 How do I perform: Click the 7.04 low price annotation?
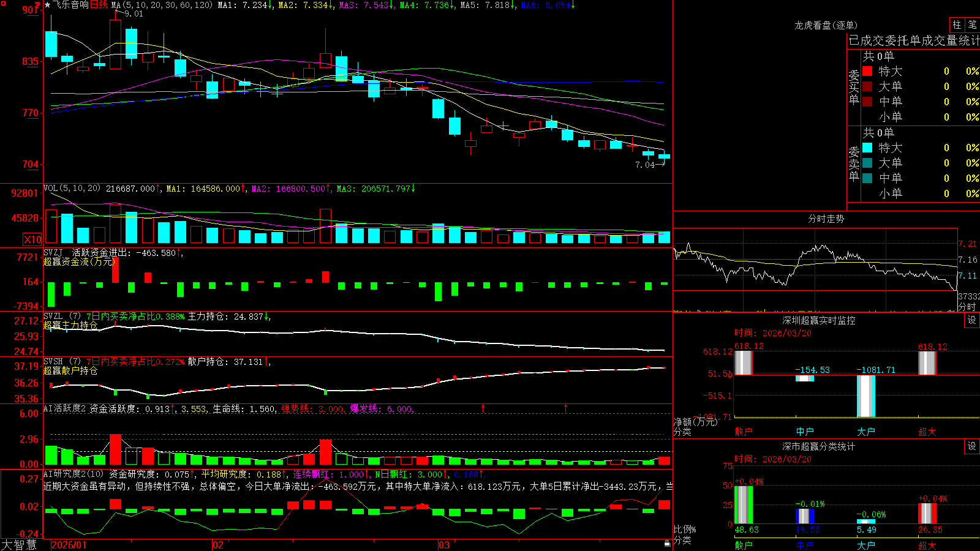(x=645, y=165)
